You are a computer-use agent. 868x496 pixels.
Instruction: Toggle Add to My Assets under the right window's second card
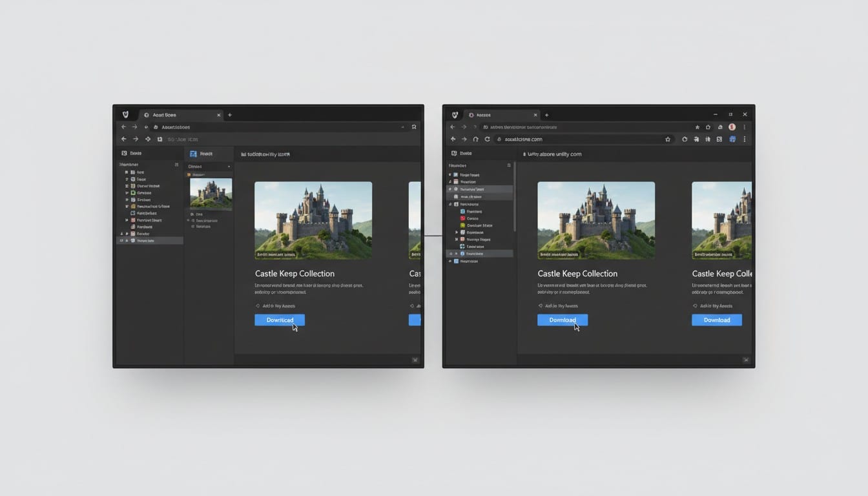point(713,306)
